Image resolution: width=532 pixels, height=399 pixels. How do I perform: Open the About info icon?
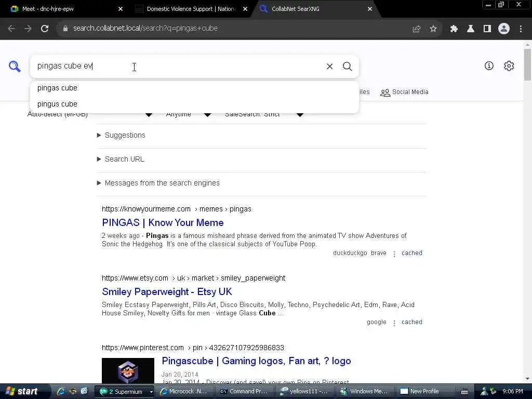point(489,66)
